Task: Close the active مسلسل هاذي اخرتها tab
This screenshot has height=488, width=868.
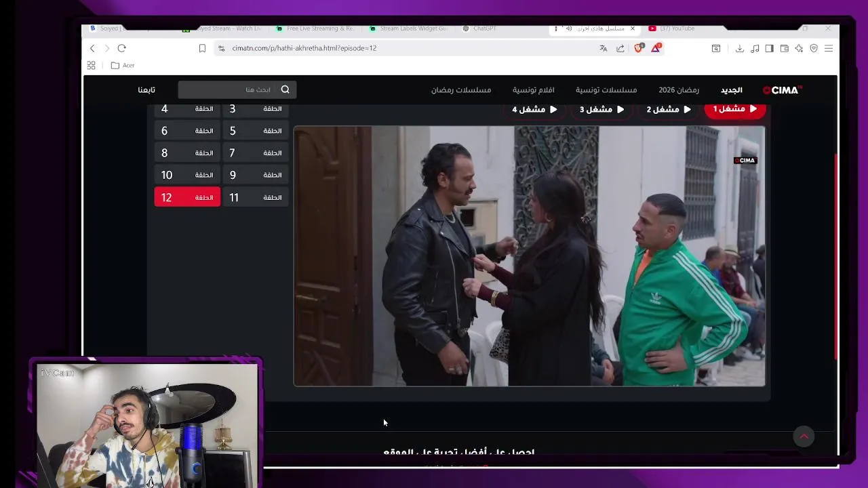Action: point(633,28)
